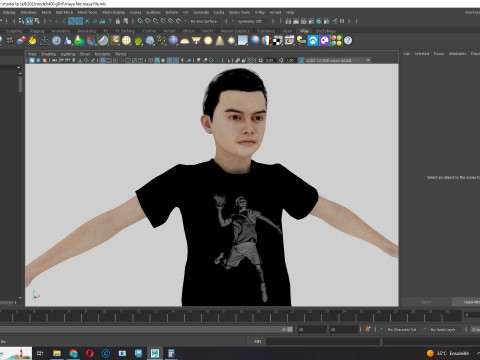Image resolution: width=480 pixels, height=360 pixels.
Task: Open the Mesh Tools menu
Action: click(87, 12)
